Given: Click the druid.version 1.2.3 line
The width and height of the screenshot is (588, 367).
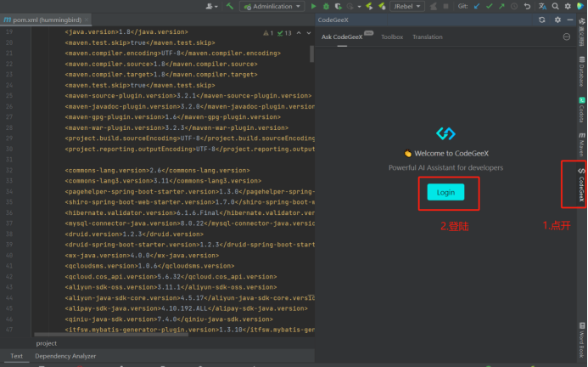Looking at the screenshot, I should 134,234.
